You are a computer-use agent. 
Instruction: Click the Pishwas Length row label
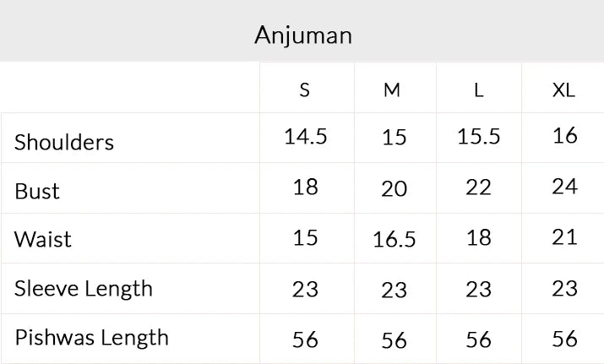click(91, 338)
